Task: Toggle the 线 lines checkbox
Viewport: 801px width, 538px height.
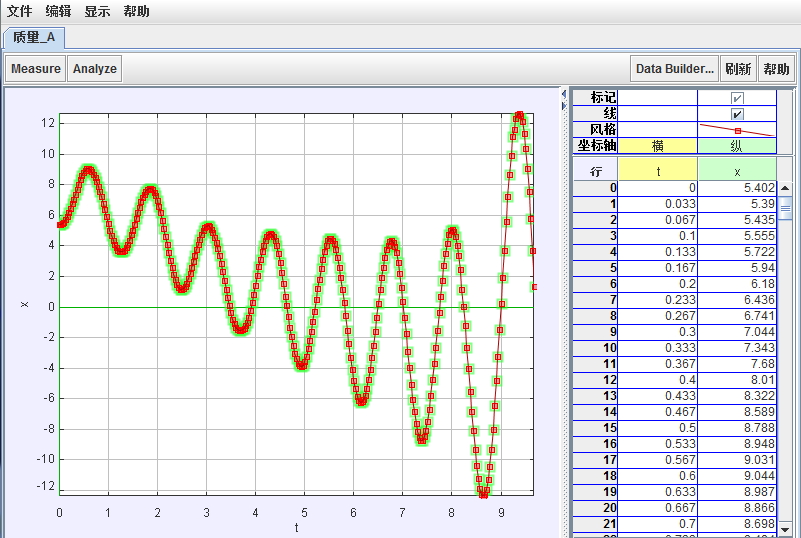Action: pos(737,114)
